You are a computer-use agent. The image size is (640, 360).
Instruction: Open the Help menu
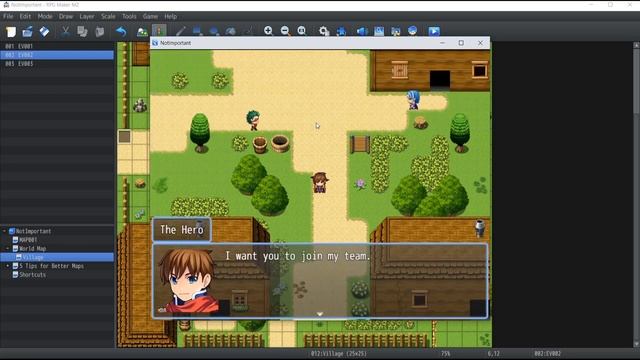point(171,16)
